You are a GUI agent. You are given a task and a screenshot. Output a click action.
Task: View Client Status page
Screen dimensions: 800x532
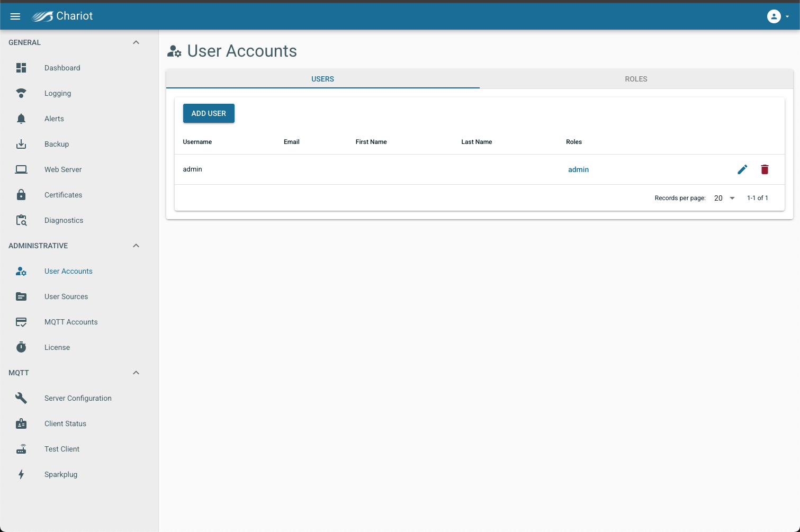click(x=65, y=423)
